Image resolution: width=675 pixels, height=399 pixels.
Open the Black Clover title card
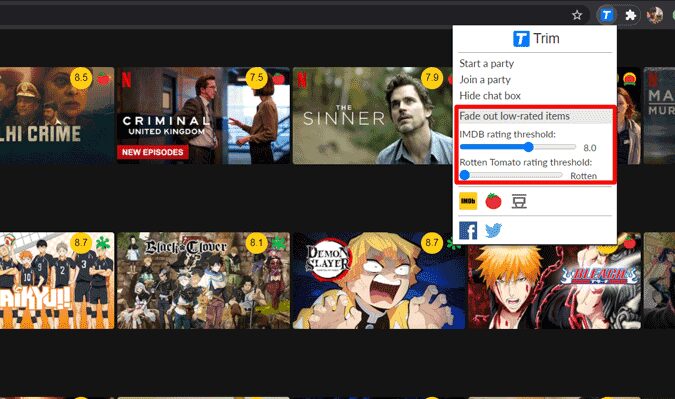(204, 281)
